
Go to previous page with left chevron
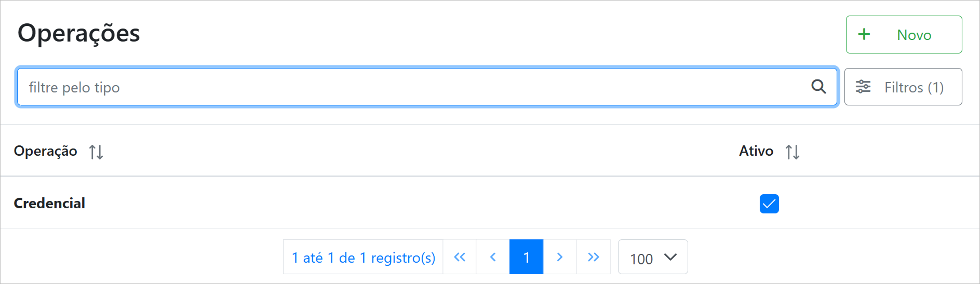pos(493,257)
